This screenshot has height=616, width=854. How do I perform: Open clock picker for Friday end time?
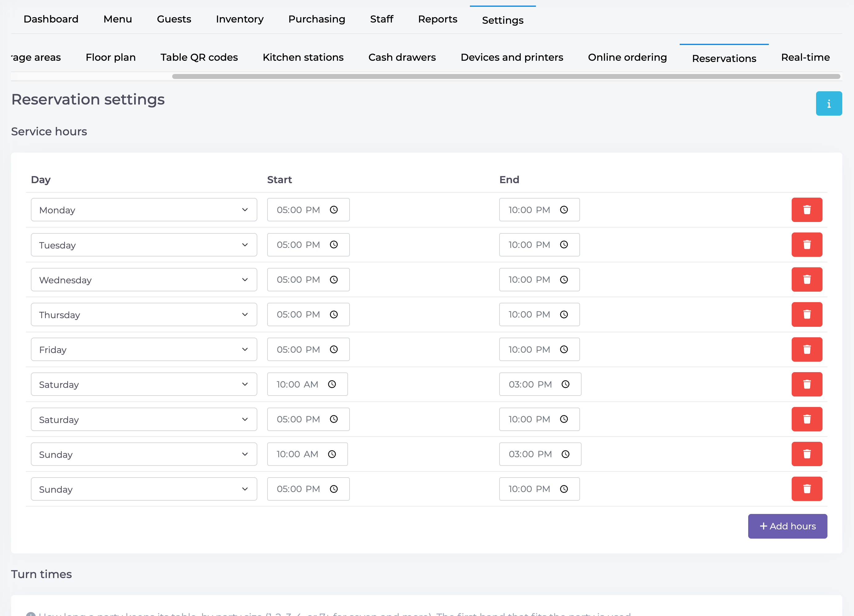(x=564, y=350)
